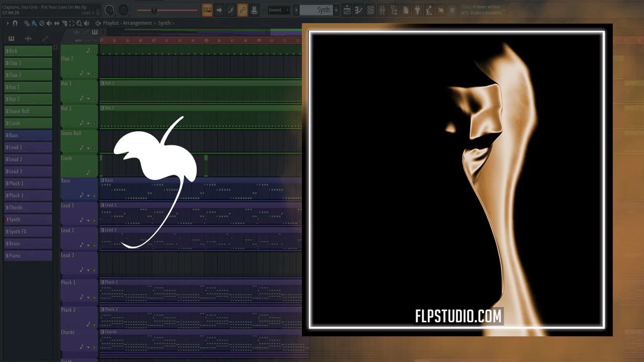Click the shopping cart icon
The height and width of the screenshot is (362, 644).
(452, 10)
